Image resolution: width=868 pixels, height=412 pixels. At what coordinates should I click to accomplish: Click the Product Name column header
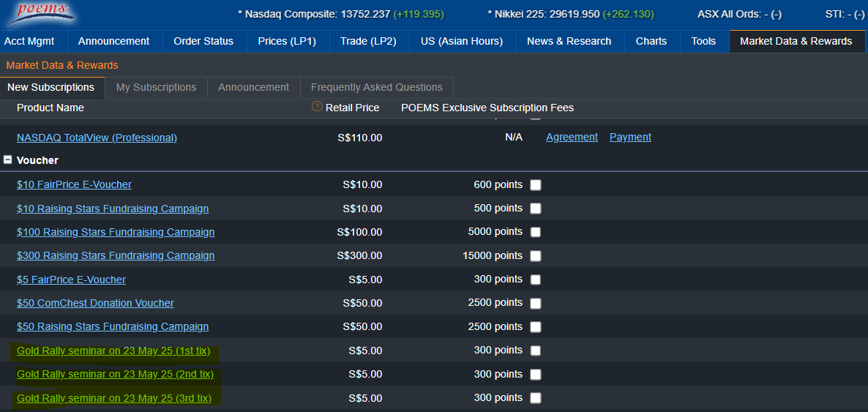(x=50, y=108)
